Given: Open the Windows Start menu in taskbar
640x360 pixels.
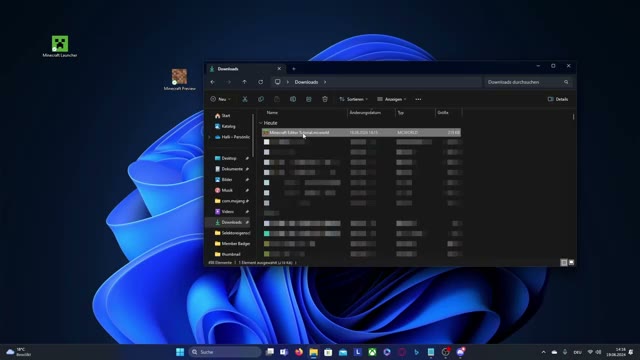Looking at the screenshot, I should pos(180,352).
